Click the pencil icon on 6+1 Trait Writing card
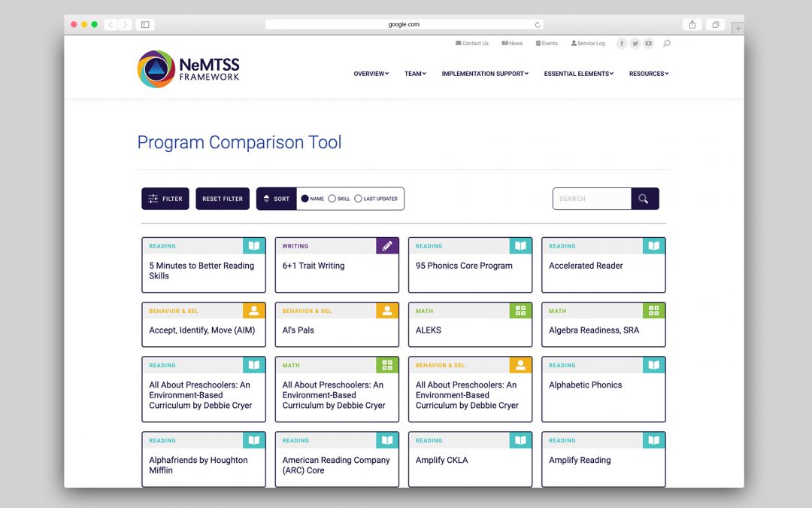This screenshot has width=812, height=508. tap(387, 245)
